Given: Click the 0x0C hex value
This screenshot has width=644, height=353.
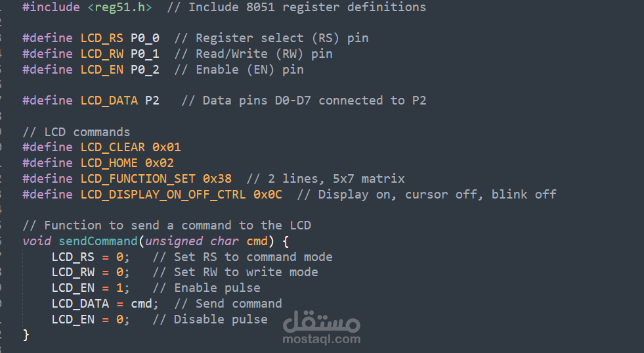Looking at the screenshot, I should (x=267, y=195).
